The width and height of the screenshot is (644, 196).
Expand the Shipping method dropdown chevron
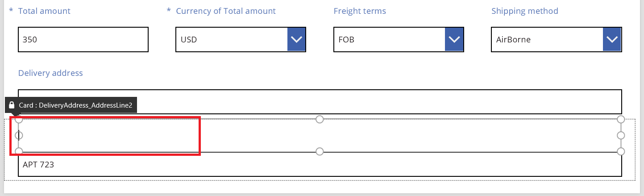612,40
